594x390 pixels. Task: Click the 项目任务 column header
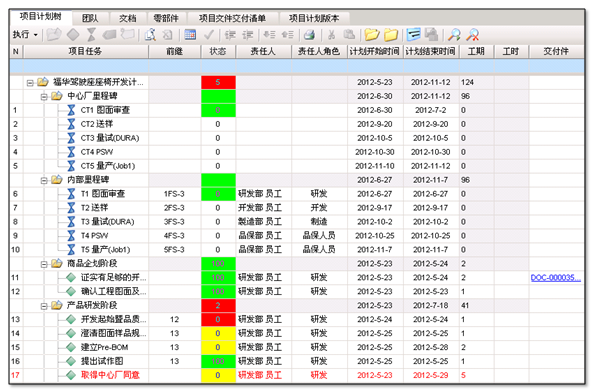tap(86, 52)
